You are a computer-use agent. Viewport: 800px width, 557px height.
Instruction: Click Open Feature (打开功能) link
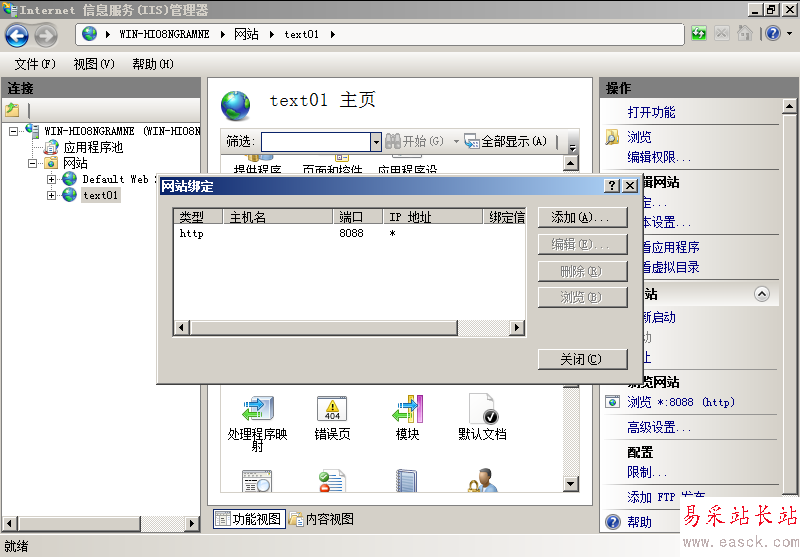651,112
